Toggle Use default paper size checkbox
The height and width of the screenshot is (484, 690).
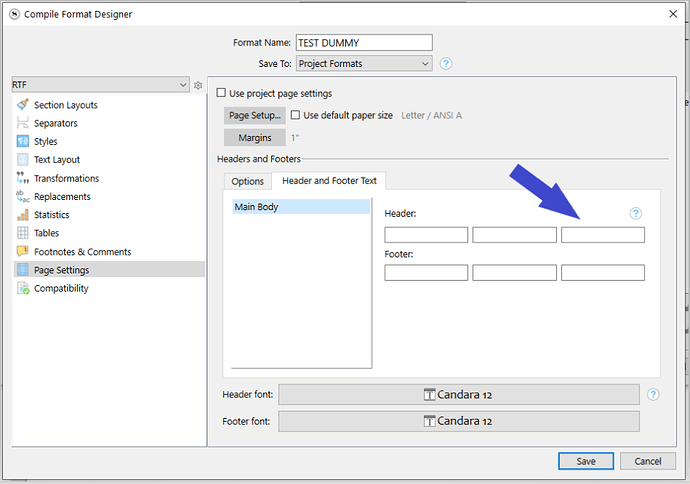pyautogui.click(x=295, y=116)
